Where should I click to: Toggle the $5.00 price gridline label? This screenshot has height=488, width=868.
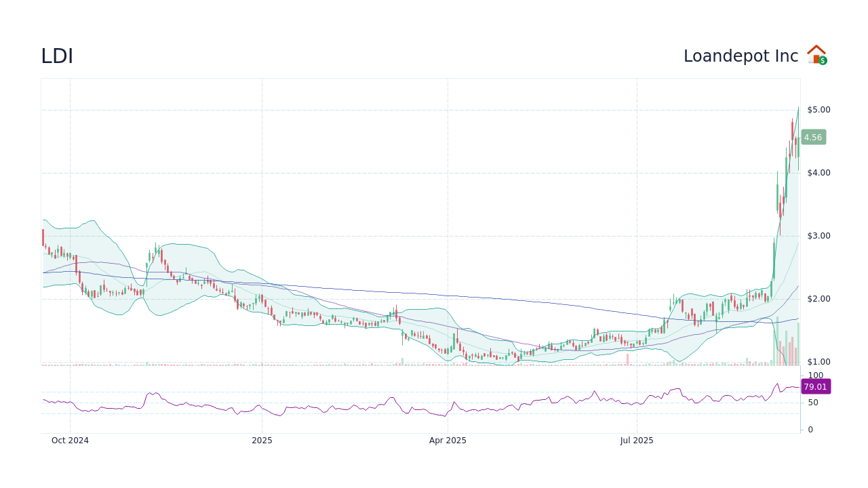pos(819,109)
